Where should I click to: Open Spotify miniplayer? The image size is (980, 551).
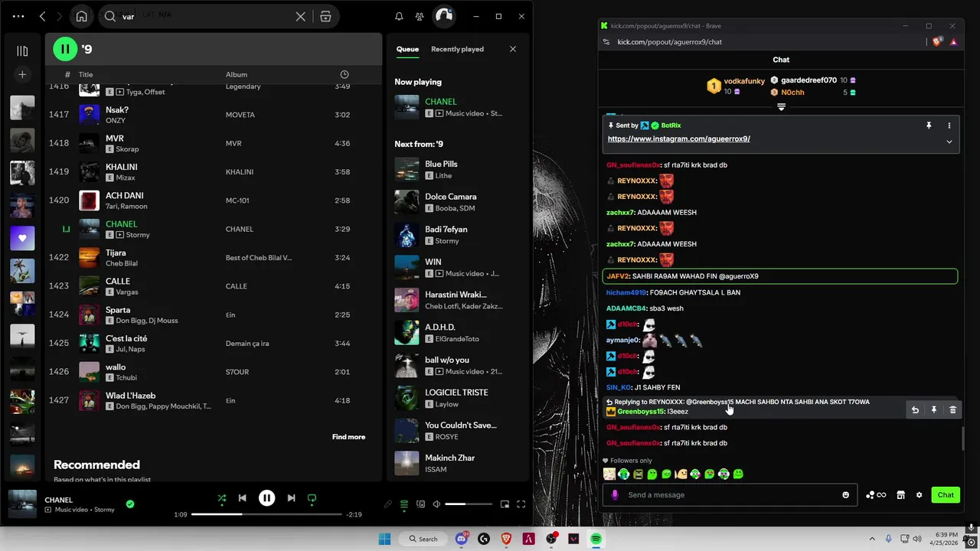coord(505,504)
